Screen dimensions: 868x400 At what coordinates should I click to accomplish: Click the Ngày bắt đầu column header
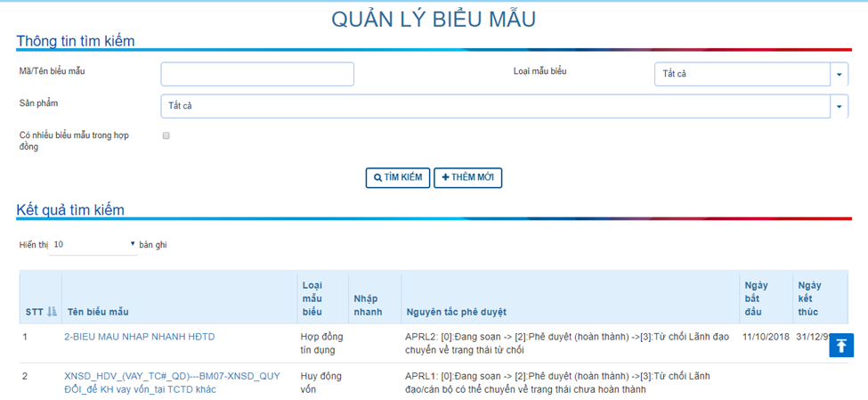click(x=756, y=298)
